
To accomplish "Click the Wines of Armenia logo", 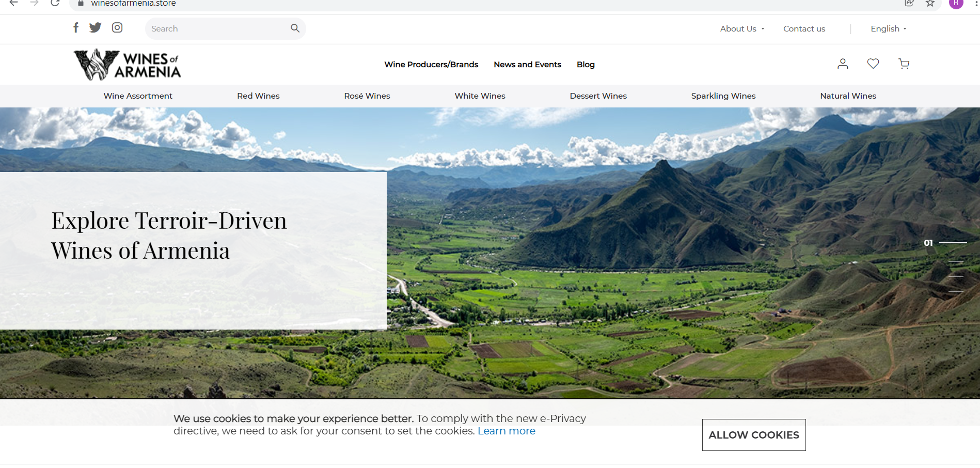I will pos(128,65).
